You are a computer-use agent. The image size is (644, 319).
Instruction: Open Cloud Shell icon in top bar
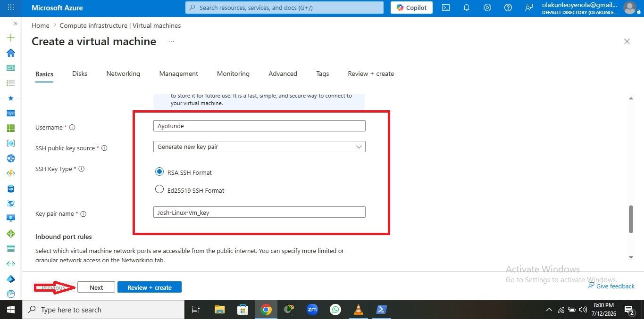(x=446, y=8)
